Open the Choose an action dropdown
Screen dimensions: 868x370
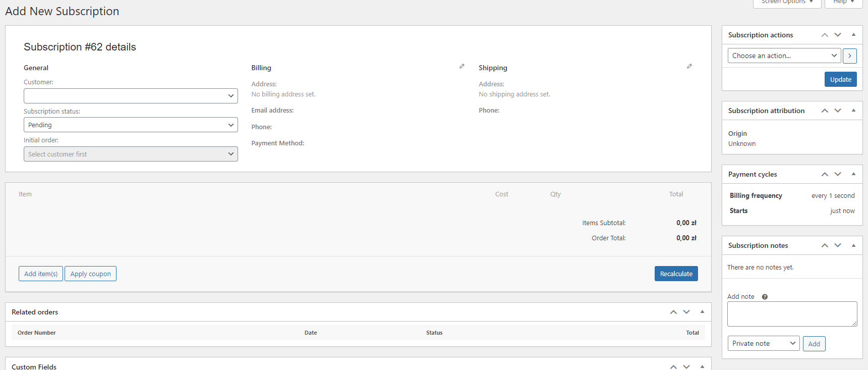[x=784, y=56]
